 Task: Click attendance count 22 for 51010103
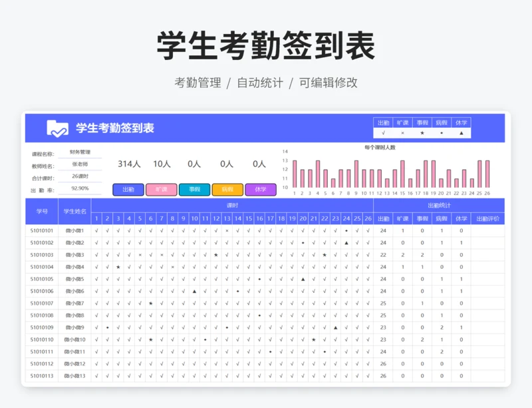pos(383,255)
